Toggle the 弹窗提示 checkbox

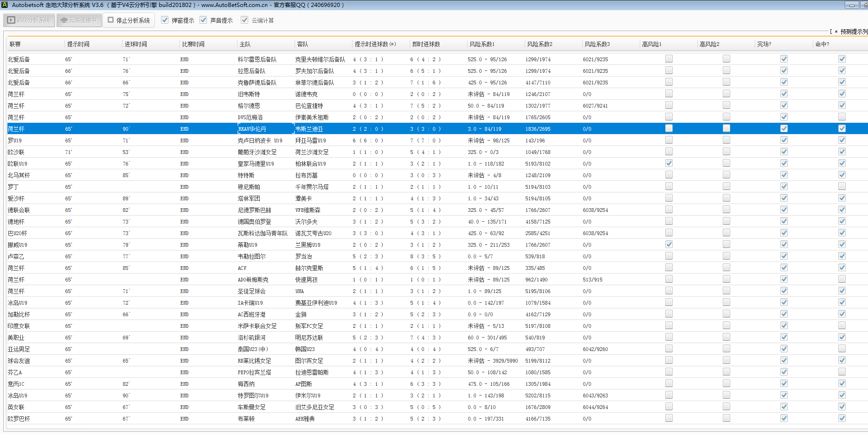coord(165,20)
